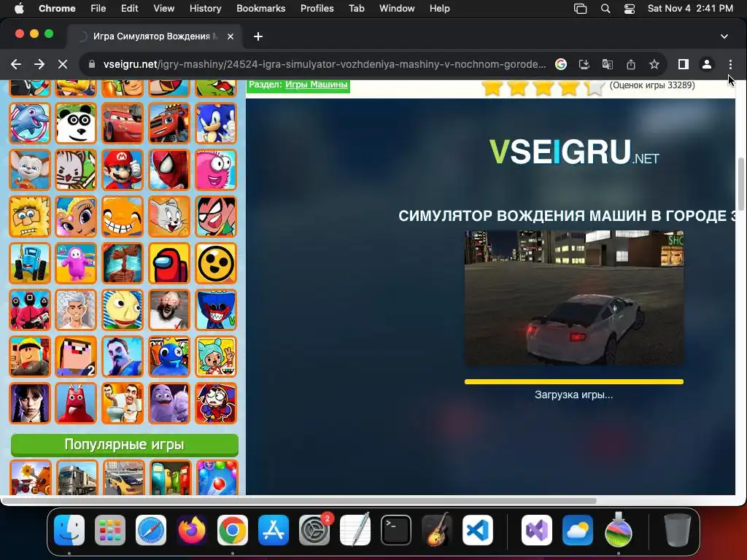Open Visual Studio Code from the Dock
Image resolution: width=747 pixels, height=560 pixels.
tap(478, 530)
